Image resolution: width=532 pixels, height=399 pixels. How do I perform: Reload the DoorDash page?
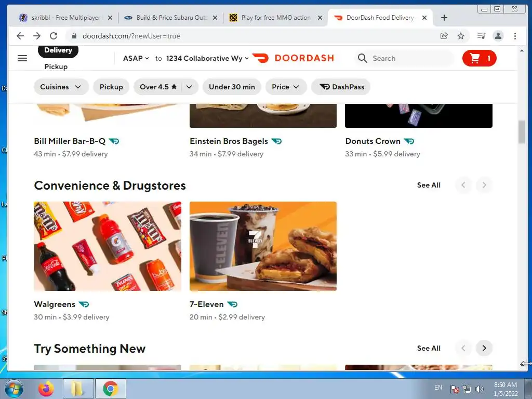(x=54, y=36)
